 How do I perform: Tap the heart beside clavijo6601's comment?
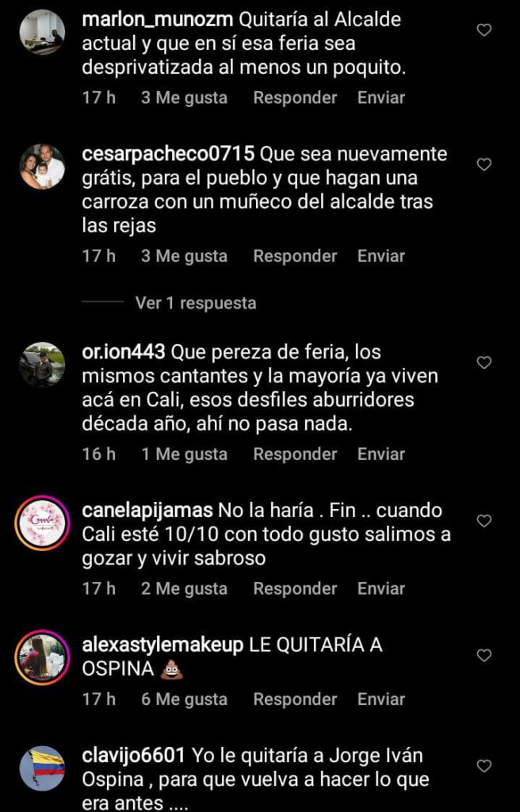[x=484, y=766]
